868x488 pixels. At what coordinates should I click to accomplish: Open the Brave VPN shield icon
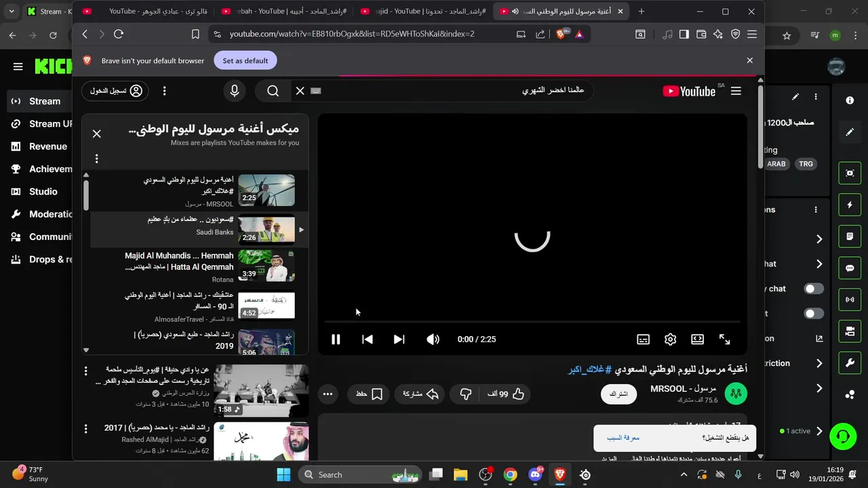pyautogui.click(x=735, y=34)
